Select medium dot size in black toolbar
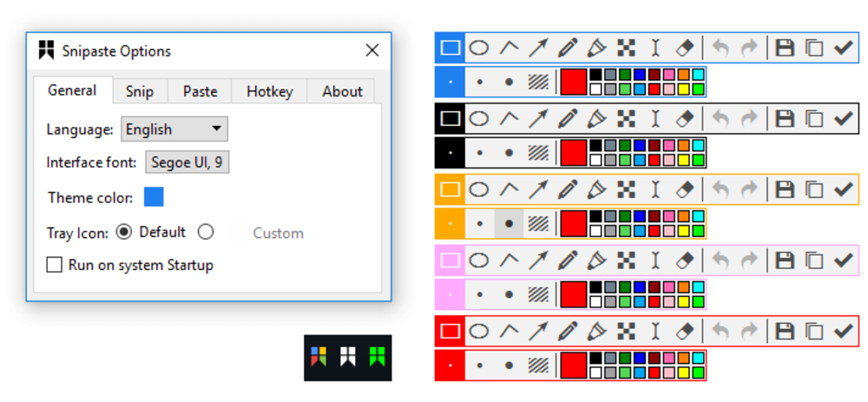The width and height of the screenshot is (868, 402). pos(479,153)
